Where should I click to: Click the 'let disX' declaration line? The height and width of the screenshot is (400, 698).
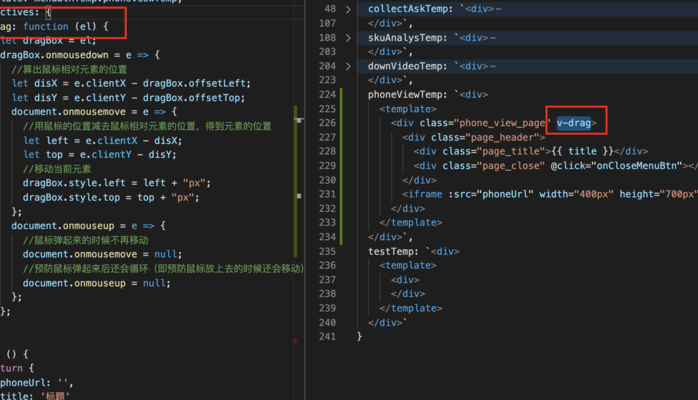point(131,84)
